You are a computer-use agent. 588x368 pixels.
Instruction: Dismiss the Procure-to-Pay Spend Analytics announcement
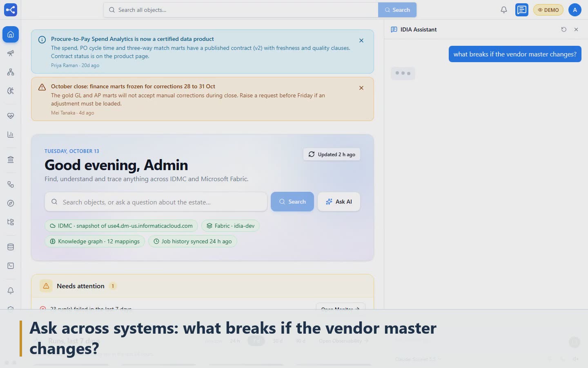361,40
